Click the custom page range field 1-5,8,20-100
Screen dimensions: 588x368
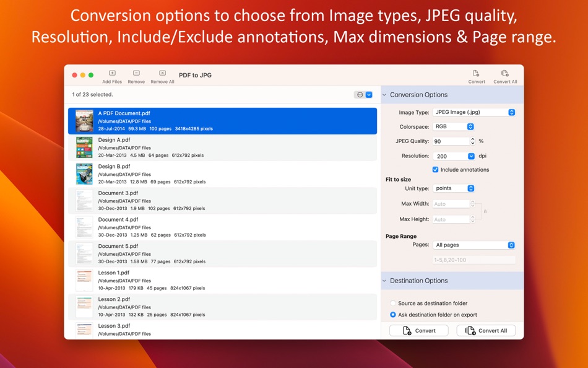pos(474,260)
